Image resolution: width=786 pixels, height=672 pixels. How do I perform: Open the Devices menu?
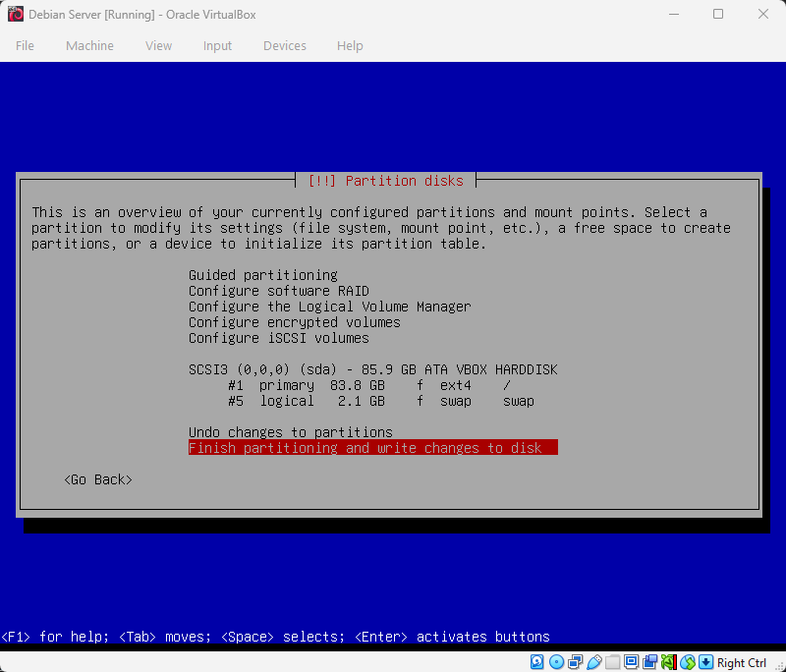pos(285,45)
